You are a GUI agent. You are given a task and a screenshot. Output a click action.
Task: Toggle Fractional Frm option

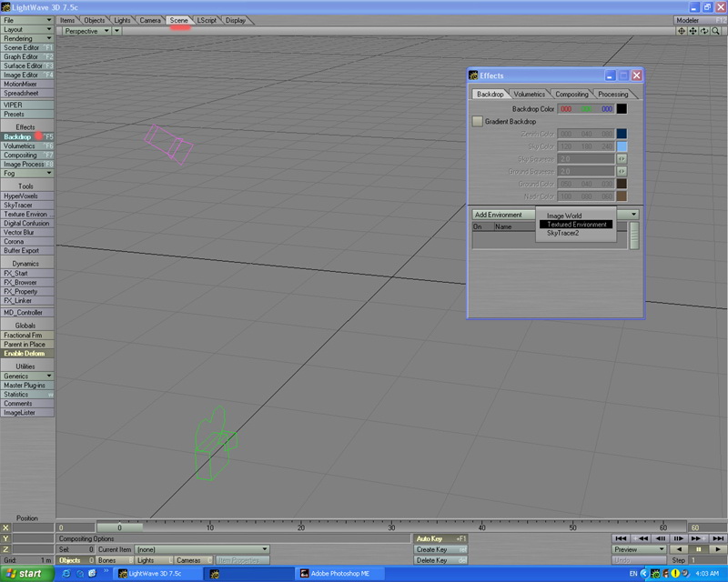[27, 335]
